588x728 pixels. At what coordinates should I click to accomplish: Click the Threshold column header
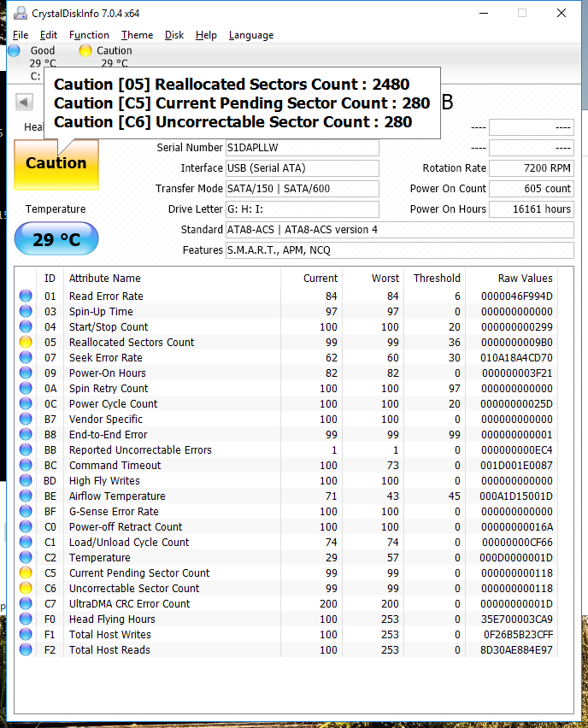coord(435,278)
